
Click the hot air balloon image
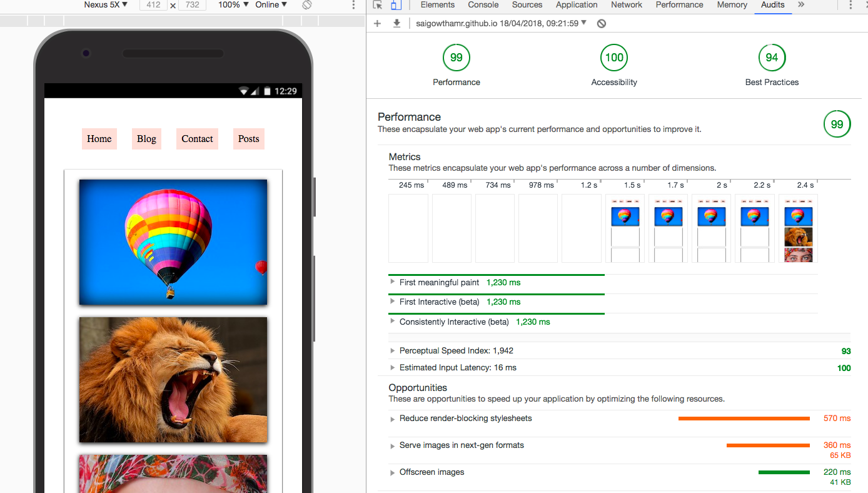pos(173,242)
